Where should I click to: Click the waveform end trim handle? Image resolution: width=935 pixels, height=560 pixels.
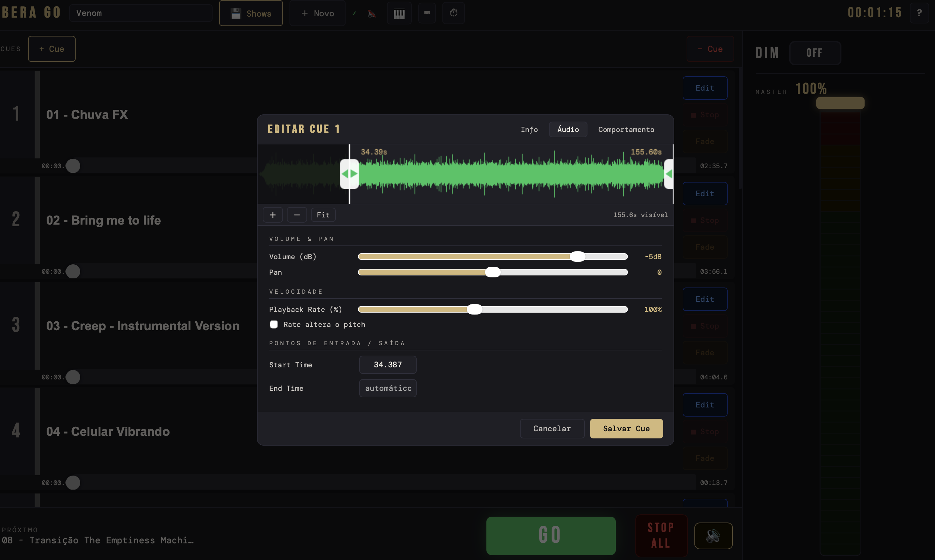coord(669,174)
